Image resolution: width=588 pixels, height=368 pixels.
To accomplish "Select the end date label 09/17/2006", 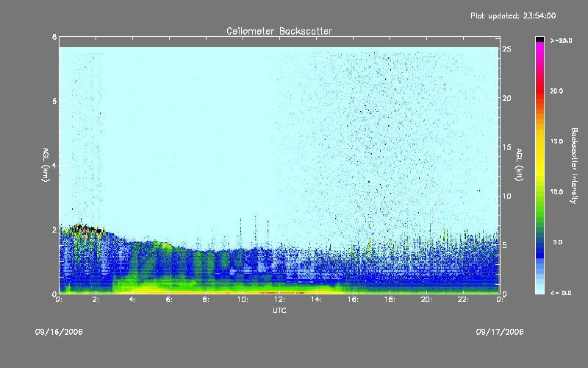I will pos(500,332).
